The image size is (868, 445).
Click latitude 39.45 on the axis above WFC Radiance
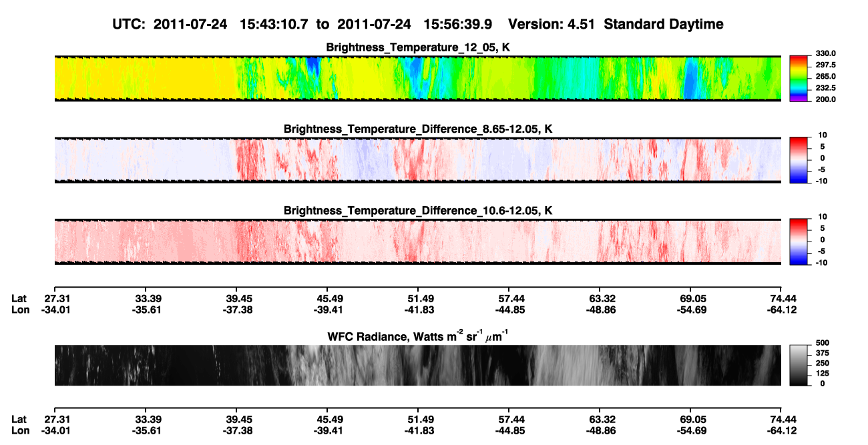(239, 298)
